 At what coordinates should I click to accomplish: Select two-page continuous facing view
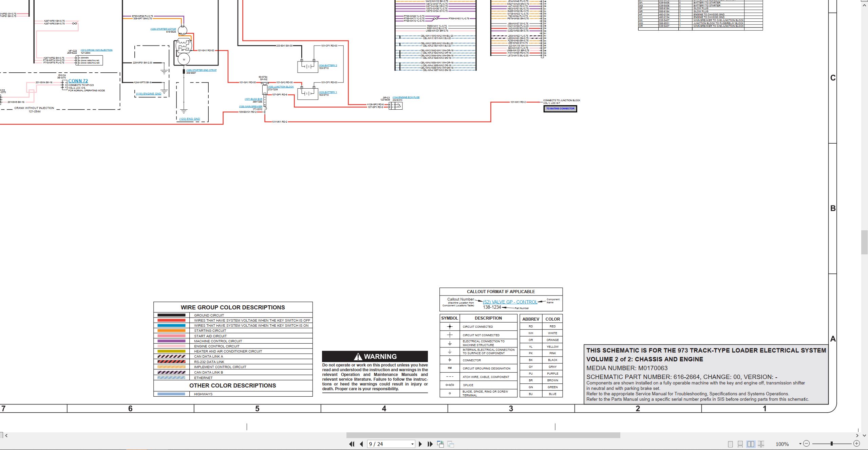[x=761, y=444]
